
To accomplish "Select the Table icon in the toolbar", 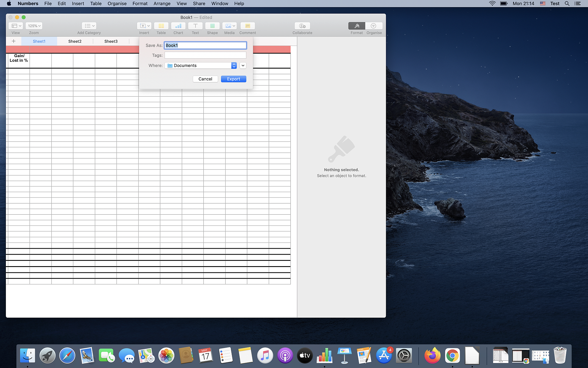I will [x=161, y=26].
